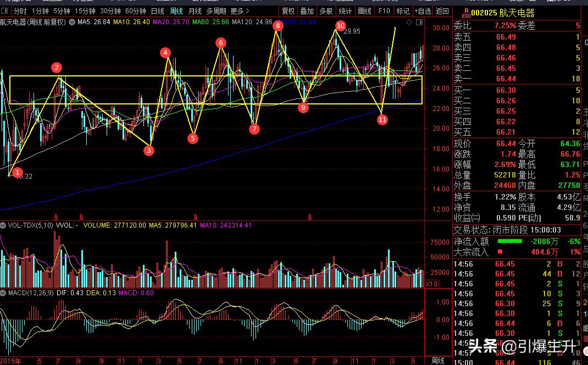This screenshot has width=588, height=365.
Task: Add stock via +自选 button
Action: click(x=421, y=11)
